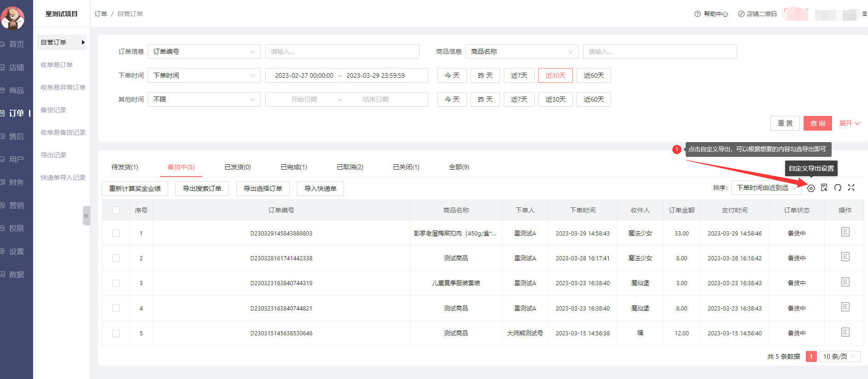Open the 商品名称 dropdown
The image size is (868, 379).
521,52
